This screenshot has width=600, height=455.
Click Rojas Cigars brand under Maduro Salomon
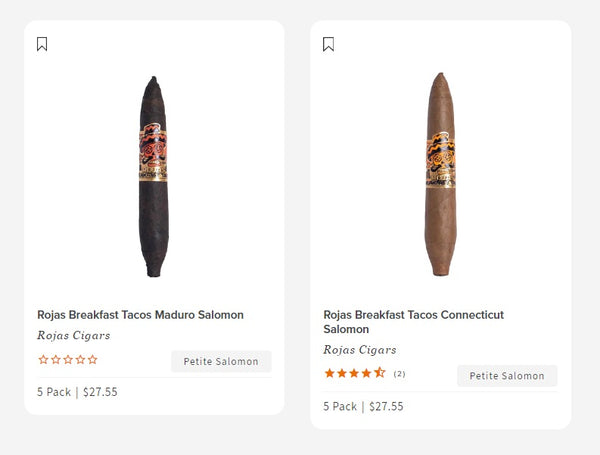pos(74,336)
